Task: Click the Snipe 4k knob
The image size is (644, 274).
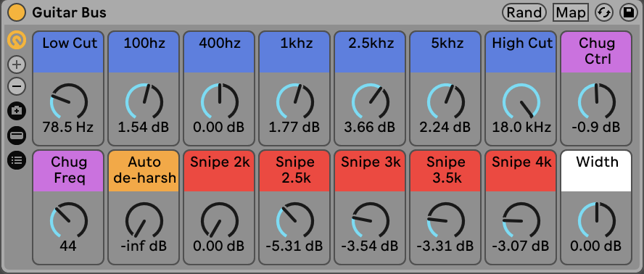Action: pyautogui.click(x=521, y=220)
